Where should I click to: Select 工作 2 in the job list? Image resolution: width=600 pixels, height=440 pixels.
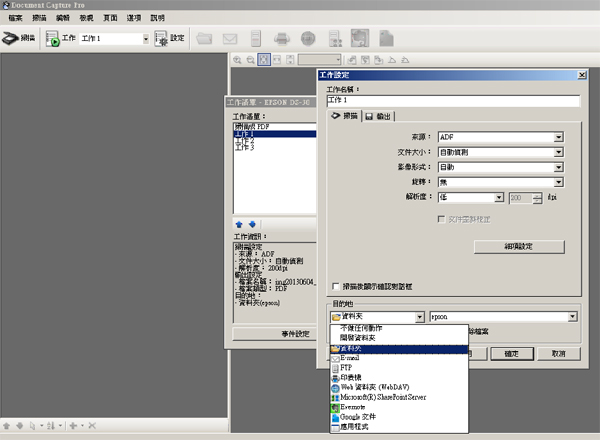pyautogui.click(x=275, y=141)
